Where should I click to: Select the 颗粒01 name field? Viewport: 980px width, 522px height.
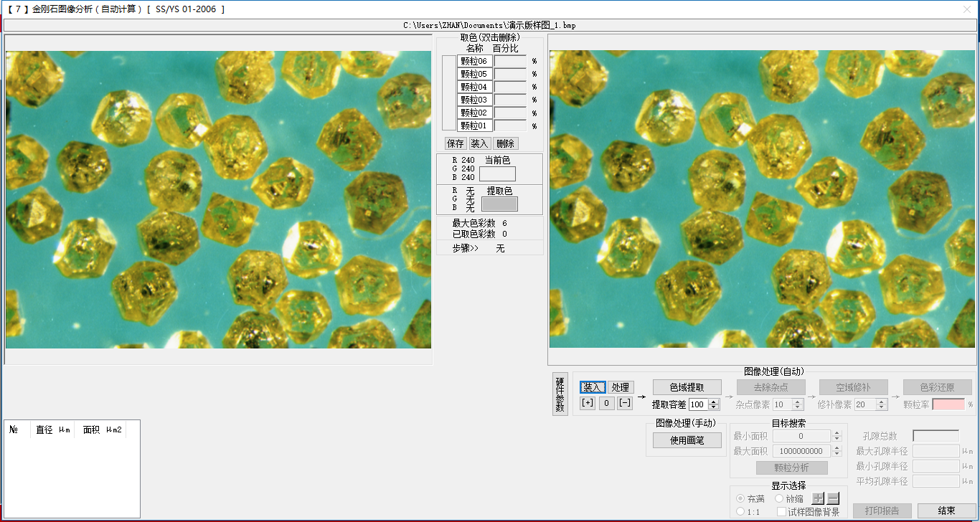(474, 125)
